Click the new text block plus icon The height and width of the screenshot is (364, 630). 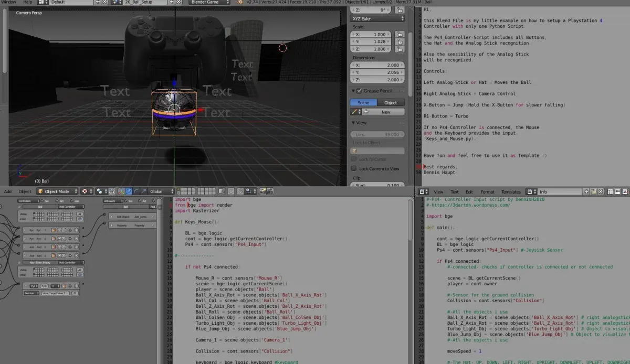point(586,192)
